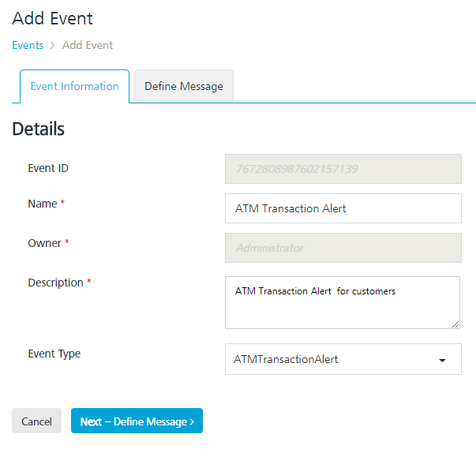Click the breadcrumb chevron separator
This screenshot has height=453, width=476.
tap(53, 45)
